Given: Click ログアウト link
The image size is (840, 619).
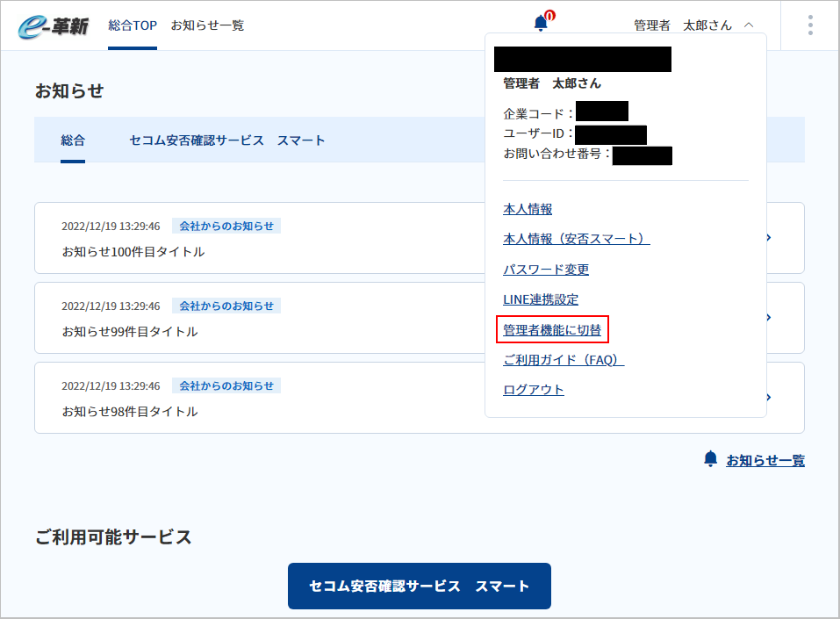Looking at the screenshot, I should coord(534,390).
